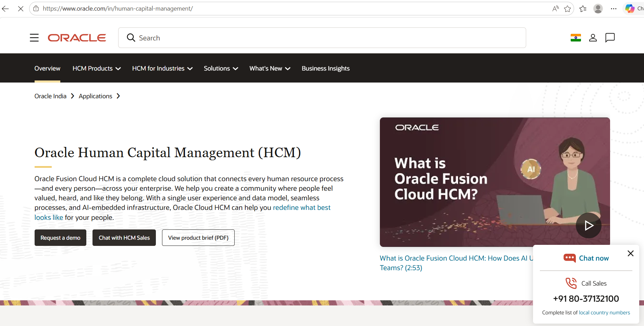Expand the What's New dropdown

click(x=270, y=68)
